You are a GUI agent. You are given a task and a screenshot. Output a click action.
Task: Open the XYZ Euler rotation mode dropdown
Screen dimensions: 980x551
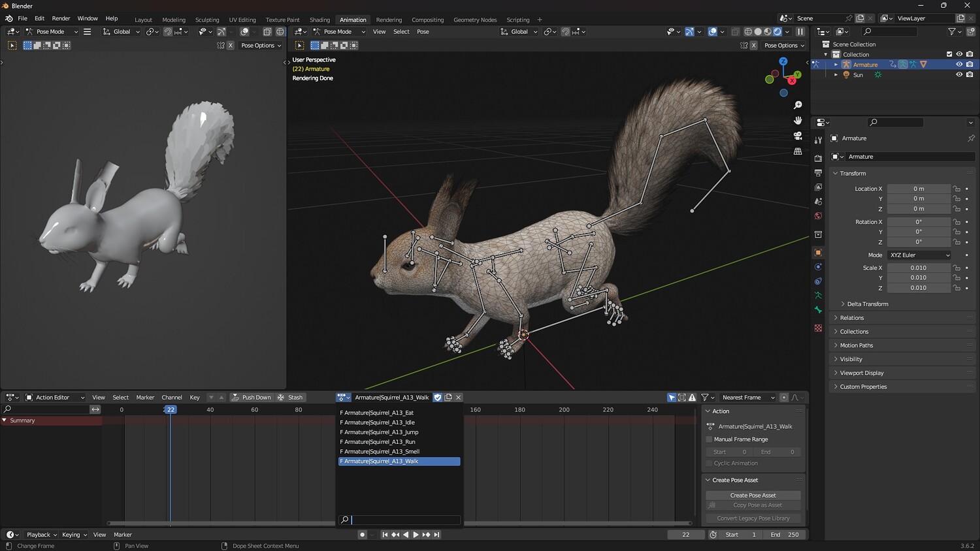[919, 255]
